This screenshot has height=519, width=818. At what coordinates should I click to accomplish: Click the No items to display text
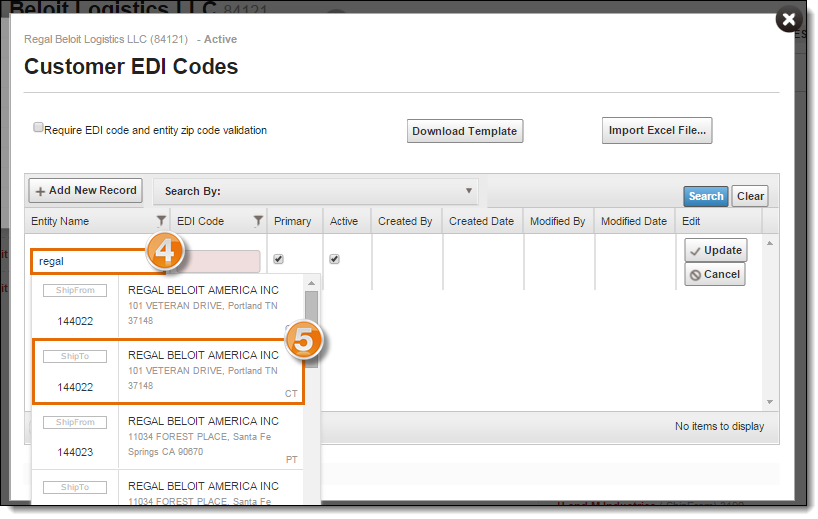(719, 426)
